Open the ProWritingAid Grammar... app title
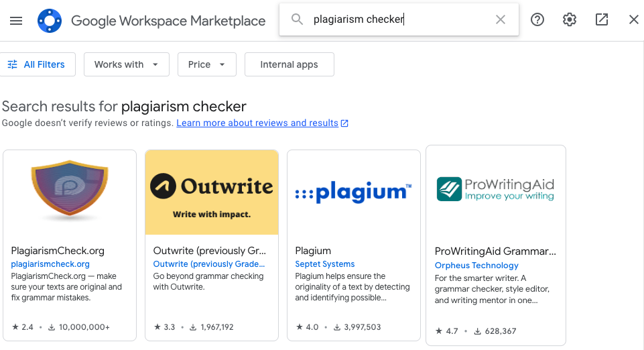The image size is (644, 350). (495, 251)
